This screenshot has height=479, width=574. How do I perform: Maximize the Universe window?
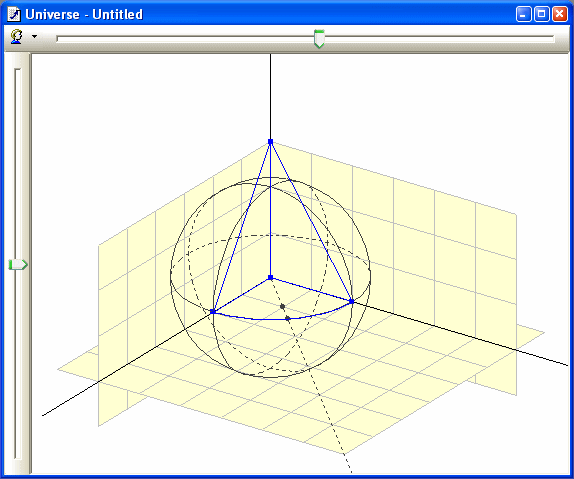[542, 15]
